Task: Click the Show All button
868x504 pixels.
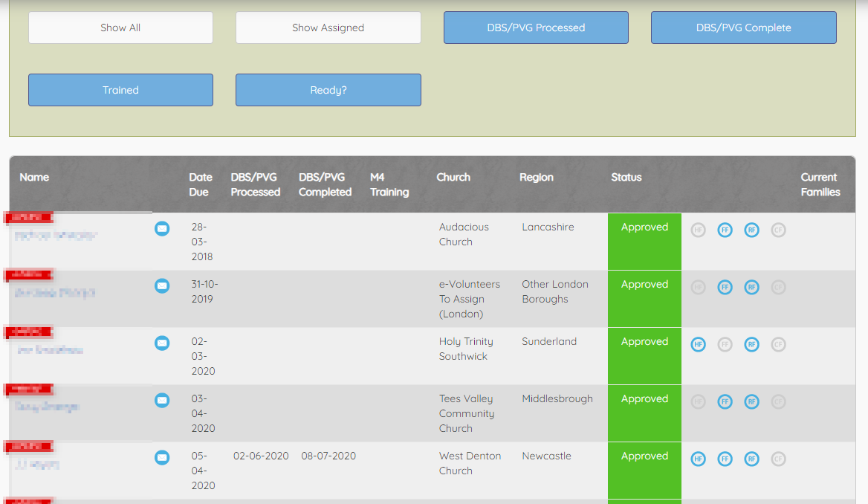Action: coord(120,28)
